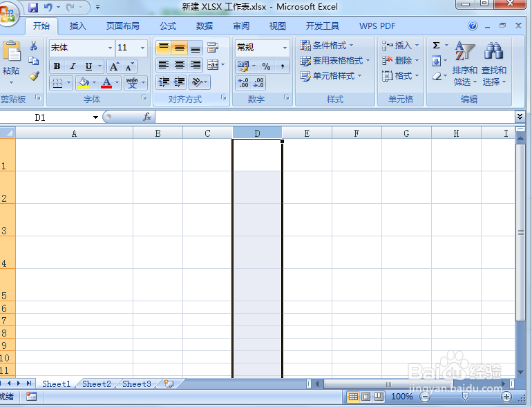Click the Insert Worksheet tab icon
The height and width of the screenshot is (407, 532).
point(169,384)
